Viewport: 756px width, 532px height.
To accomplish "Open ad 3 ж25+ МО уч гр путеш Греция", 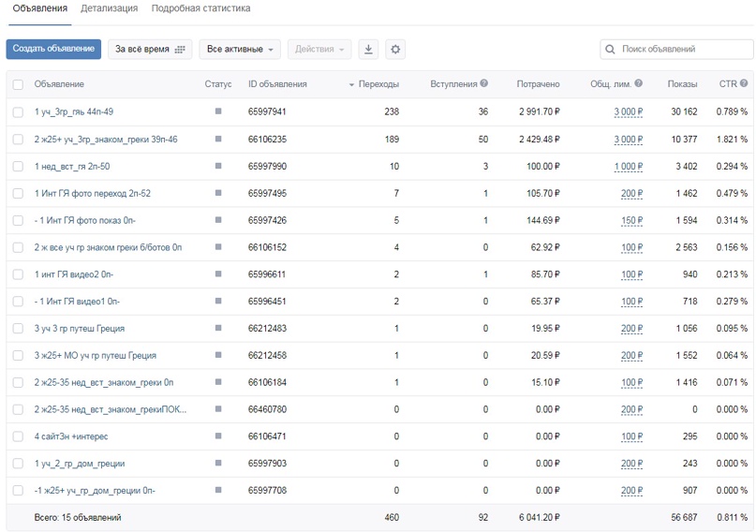I will tap(95, 355).
